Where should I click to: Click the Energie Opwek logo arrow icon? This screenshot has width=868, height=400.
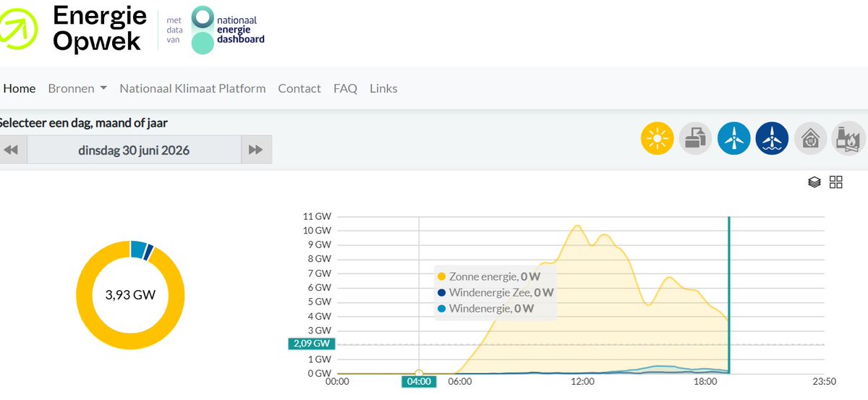point(20,30)
